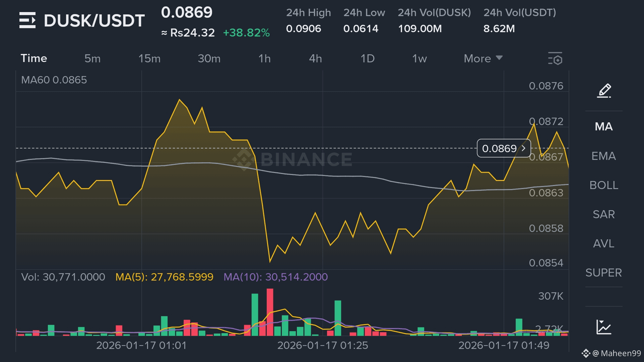Image resolution: width=644 pixels, height=362 pixels.
Task: Enable the SUPER indicator
Action: pyautogui.click(x=603, y=273)
